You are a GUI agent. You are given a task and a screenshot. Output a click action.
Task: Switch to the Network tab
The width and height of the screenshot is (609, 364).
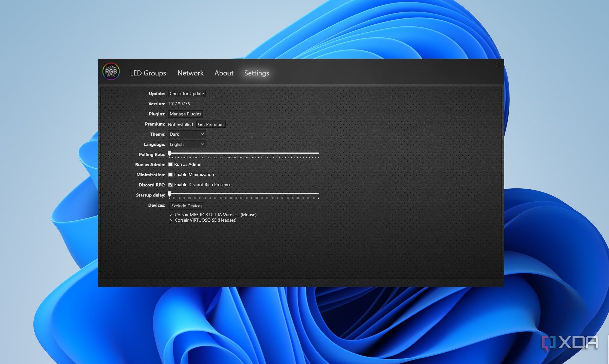click(x=190, y=73)
